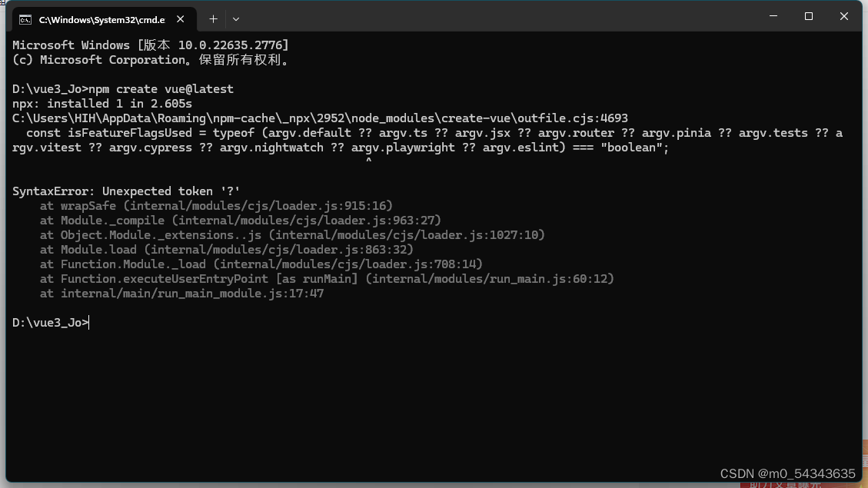Click the CSDN @m0_54343635 watermark link

pyautogui.click(x=787, y=473)
